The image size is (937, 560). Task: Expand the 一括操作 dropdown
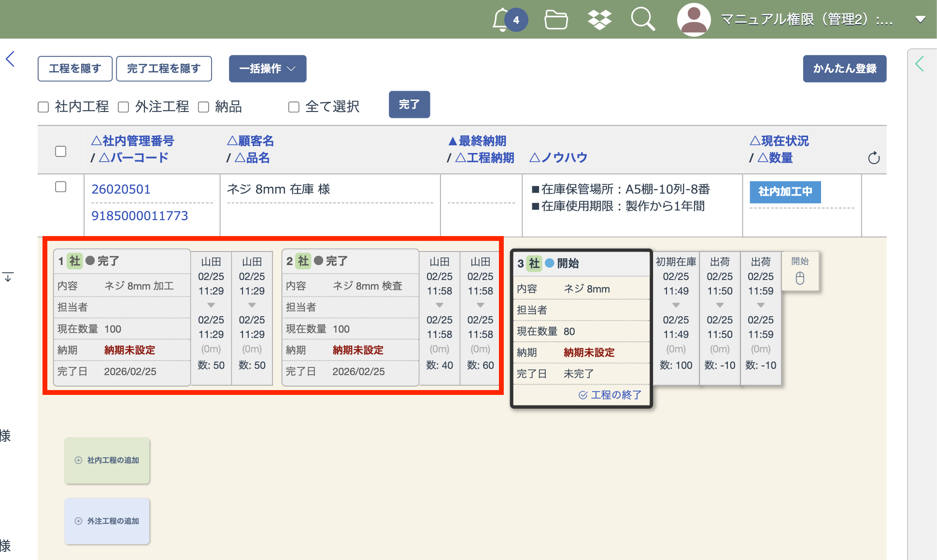[268, 69]
